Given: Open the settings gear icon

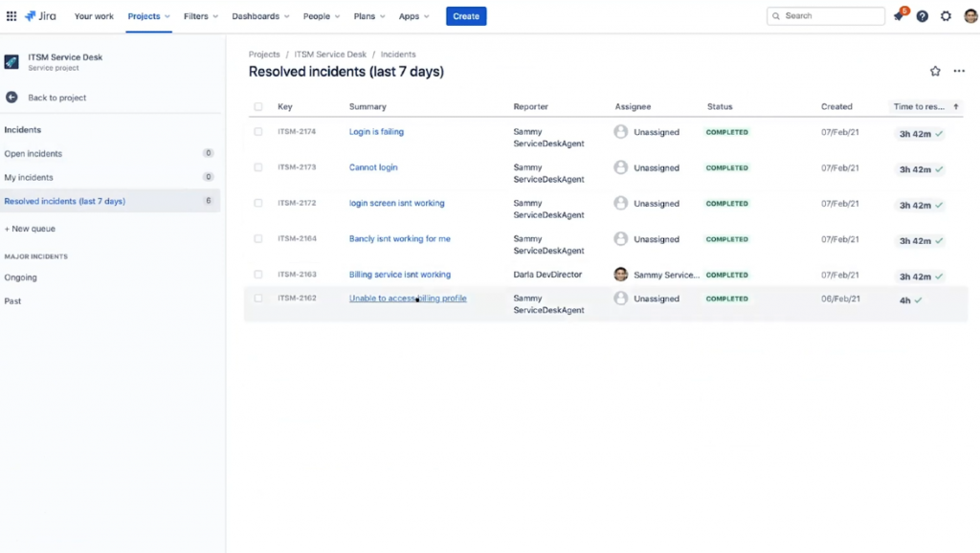Looking at the screenshot, I should pos(946,16).
